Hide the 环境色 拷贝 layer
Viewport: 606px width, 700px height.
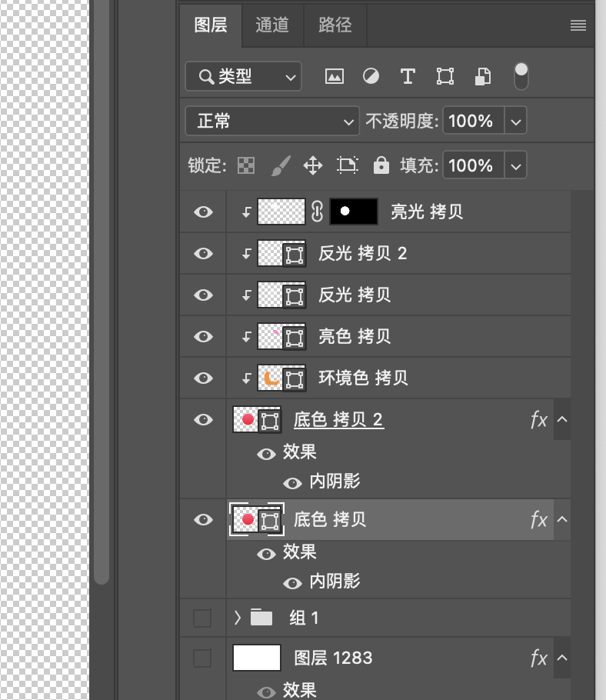(203, 378)
